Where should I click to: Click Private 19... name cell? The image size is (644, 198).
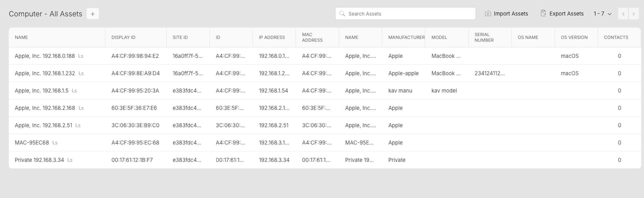(x=359, y=160)
